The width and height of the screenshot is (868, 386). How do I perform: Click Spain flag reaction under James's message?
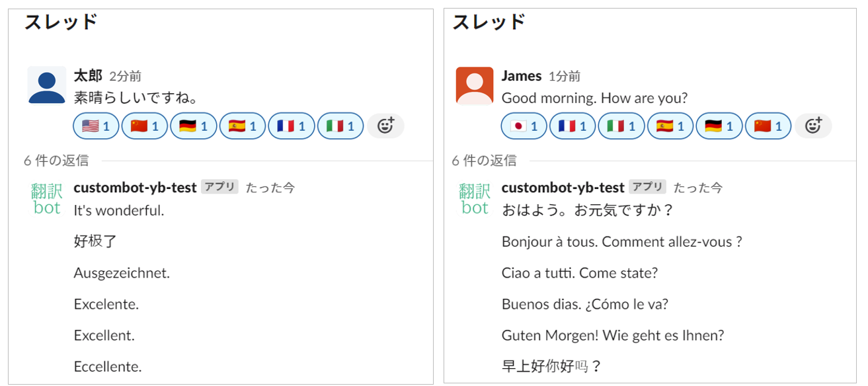(671, 126)
